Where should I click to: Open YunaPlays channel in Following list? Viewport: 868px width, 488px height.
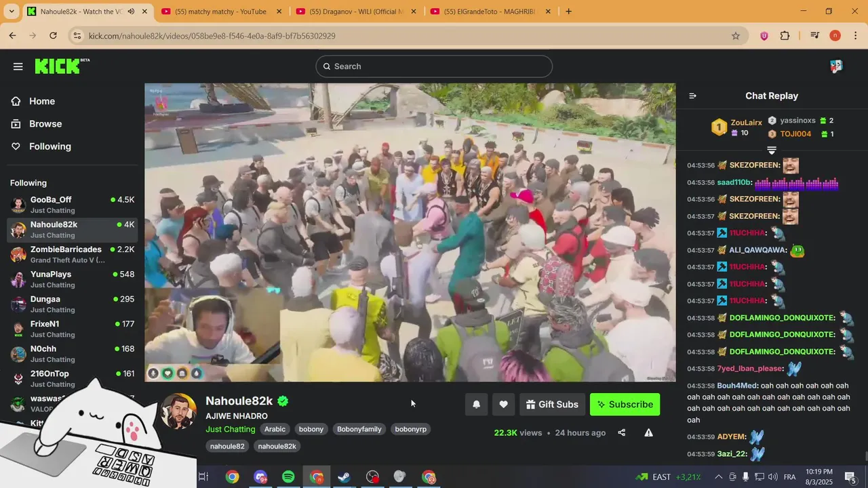pyautogui.click(x=72, y=279)
